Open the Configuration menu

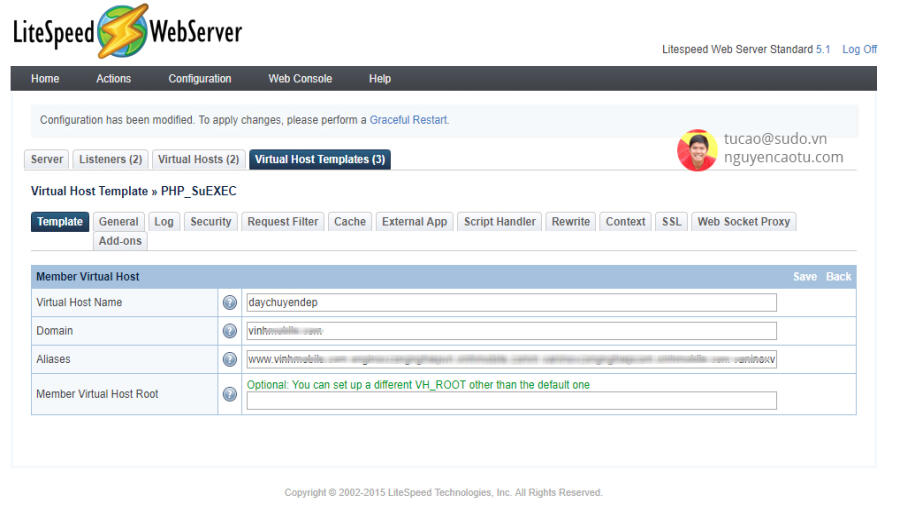[x=200, y=79]
